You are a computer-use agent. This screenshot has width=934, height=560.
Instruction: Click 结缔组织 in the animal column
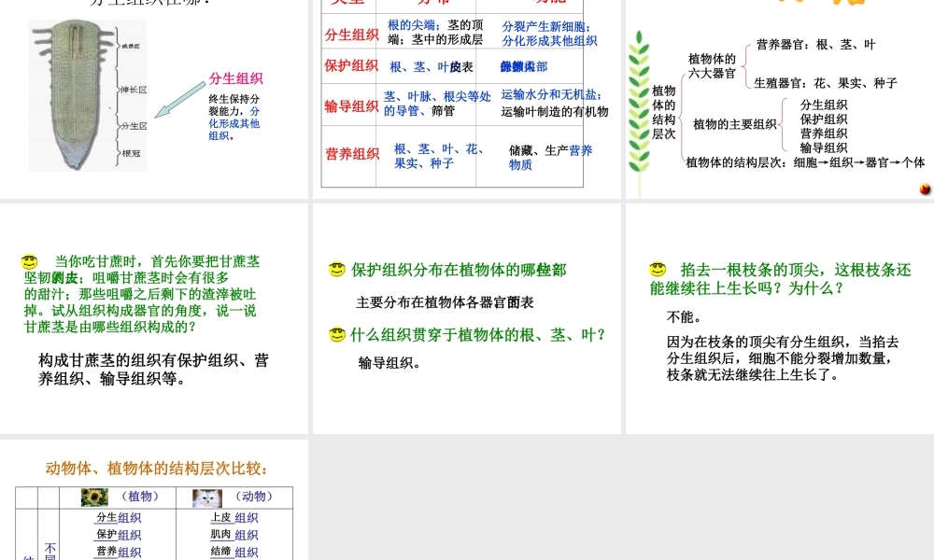[x=234, y=552]
